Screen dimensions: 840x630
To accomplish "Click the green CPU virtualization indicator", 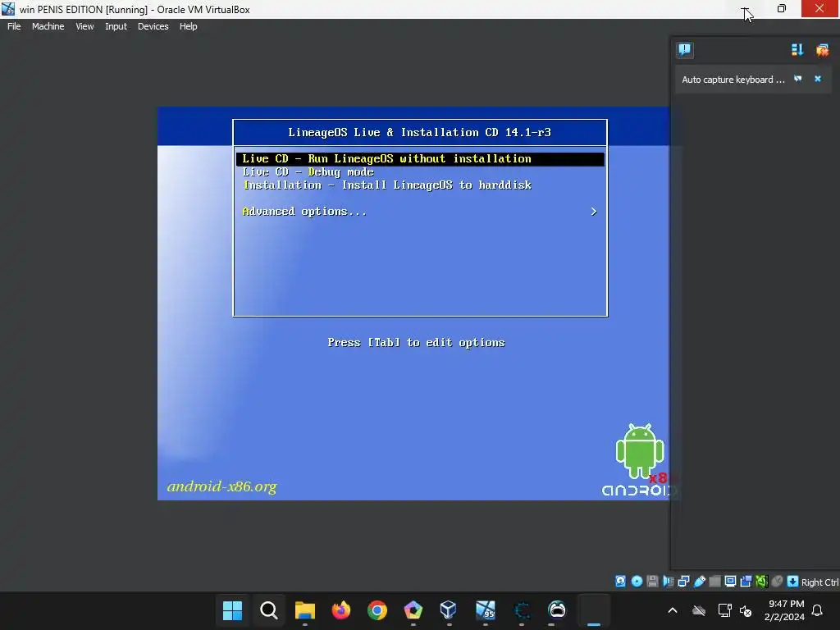I will [x=761, y=582].
